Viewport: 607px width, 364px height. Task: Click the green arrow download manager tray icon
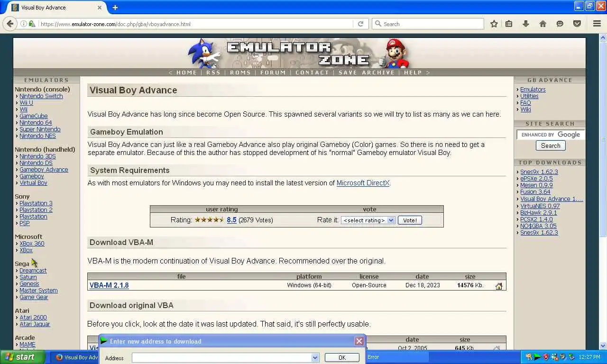coord(537,357)
